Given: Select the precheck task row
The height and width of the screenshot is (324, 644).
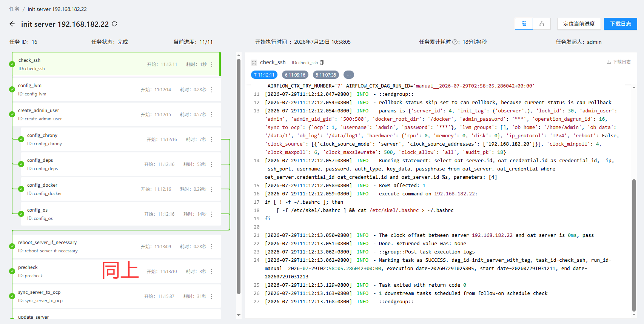Looking at the screenshot, I should [x=116, y=271].
